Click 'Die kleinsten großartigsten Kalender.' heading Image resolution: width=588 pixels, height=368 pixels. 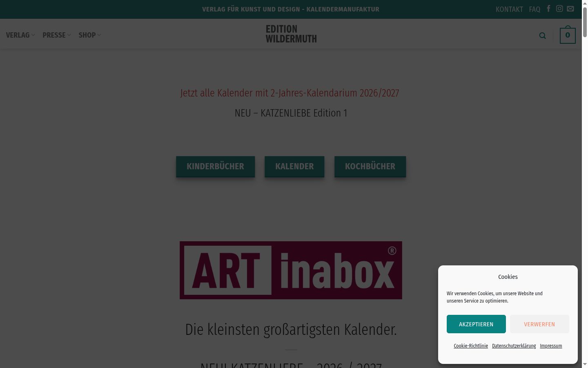pyautogui.click(x=291, y=330)
